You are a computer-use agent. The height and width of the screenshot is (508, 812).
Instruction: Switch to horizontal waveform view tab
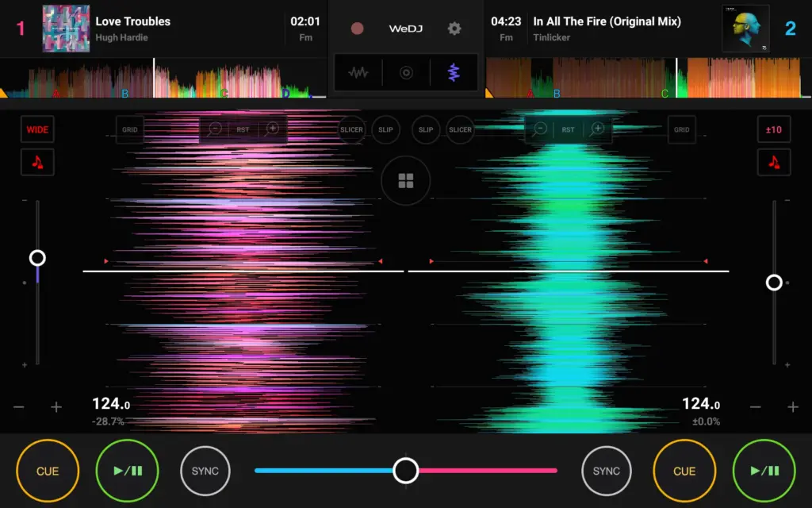click(358, 73)
